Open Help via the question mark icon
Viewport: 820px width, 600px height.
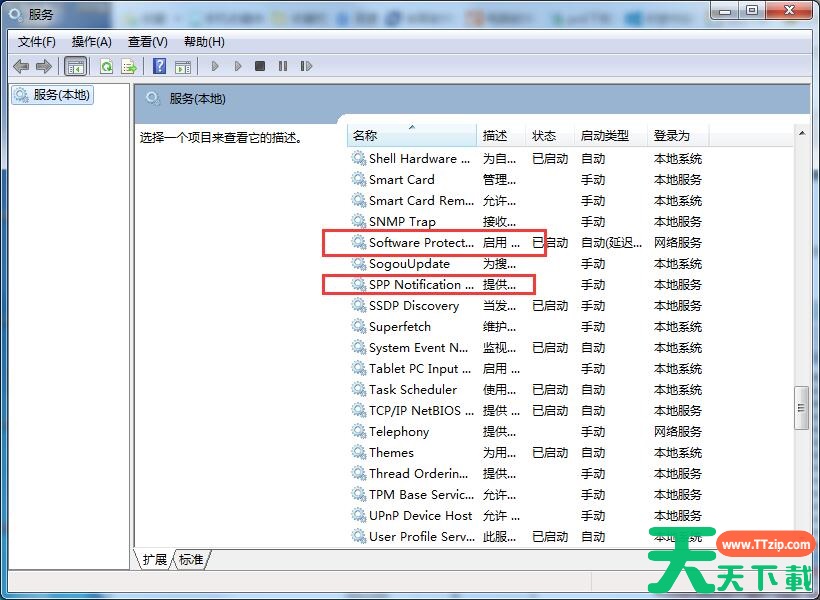[x=160, y=66]
